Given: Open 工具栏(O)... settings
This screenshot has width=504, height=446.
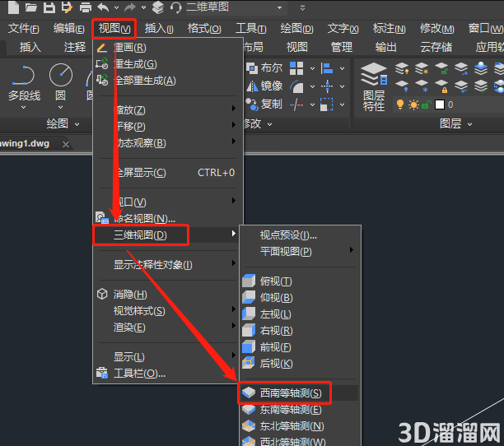Looking at the screenshot, I should click(x=166, y=374).
